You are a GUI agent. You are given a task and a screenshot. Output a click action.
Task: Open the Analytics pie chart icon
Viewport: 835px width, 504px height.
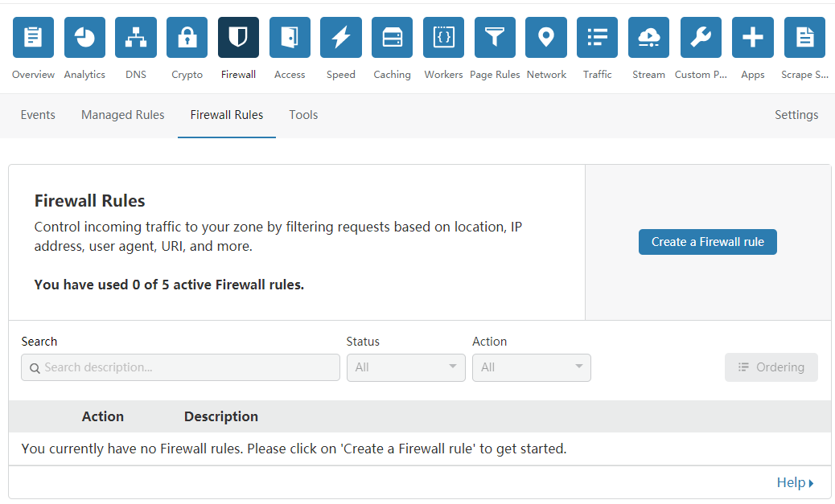[x=84, y=37]
